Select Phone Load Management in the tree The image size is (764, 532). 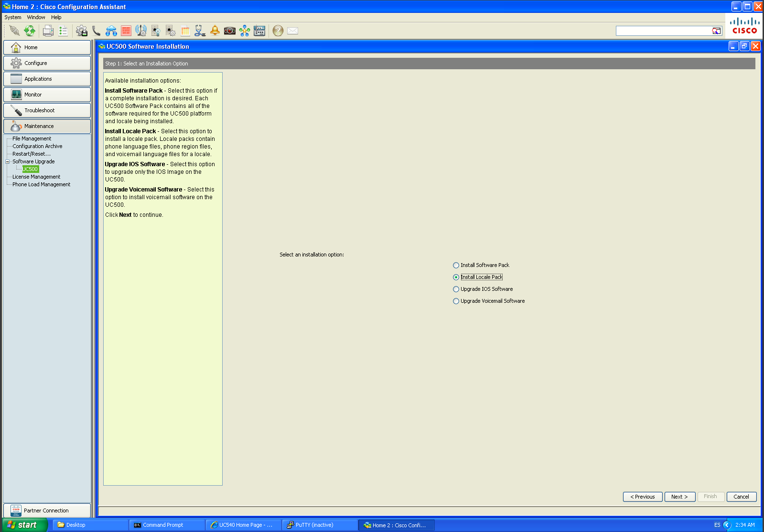(x=42, y=184)
